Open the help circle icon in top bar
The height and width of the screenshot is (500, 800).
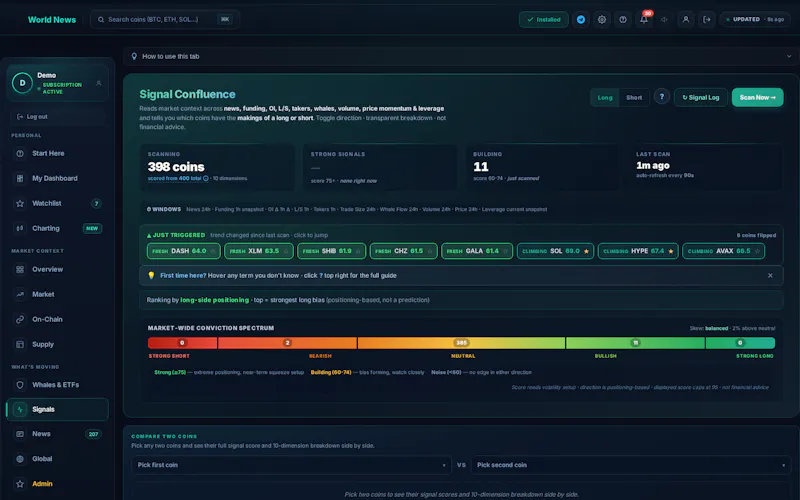coord(623,19)
